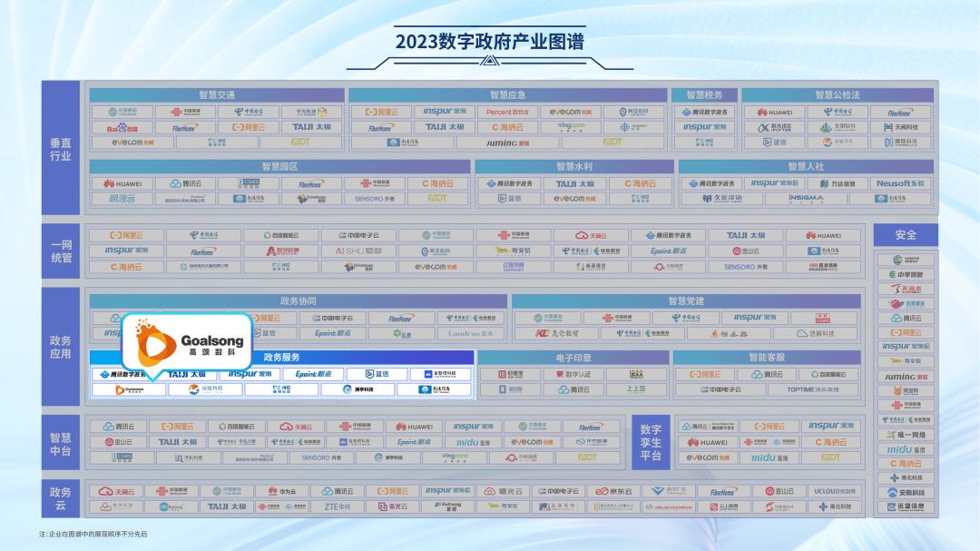This screenshot has width=980, height=551.
Task: Pick the 万达信息 logo in 智慧人社
Action: [837, 184]
